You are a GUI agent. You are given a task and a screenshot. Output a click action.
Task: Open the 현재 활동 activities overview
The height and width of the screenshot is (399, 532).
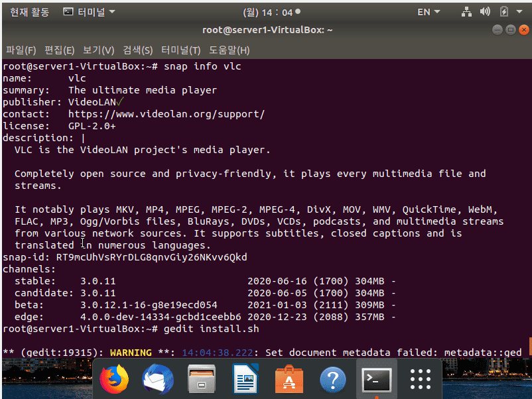coord(29,12)
